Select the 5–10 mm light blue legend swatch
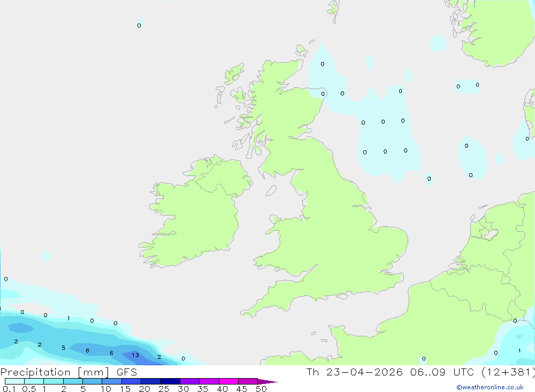535x392 pixels. click(93, 381)
